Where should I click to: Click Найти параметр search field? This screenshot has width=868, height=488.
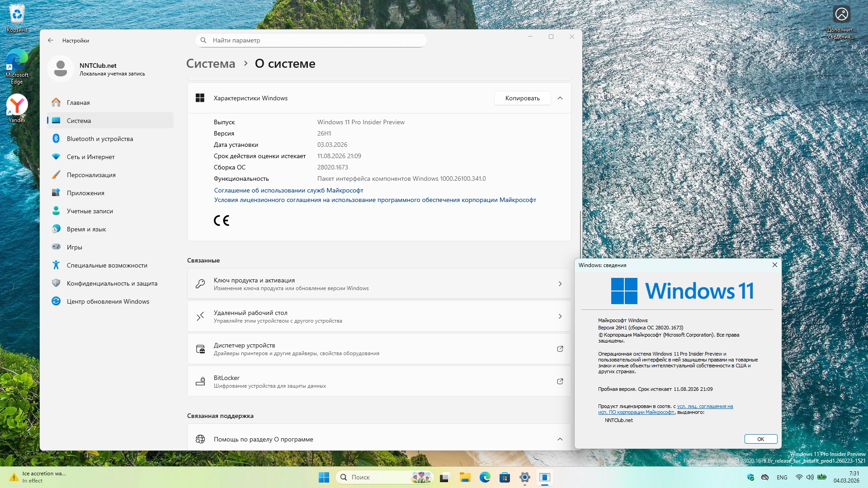click(x=312, y=40)
